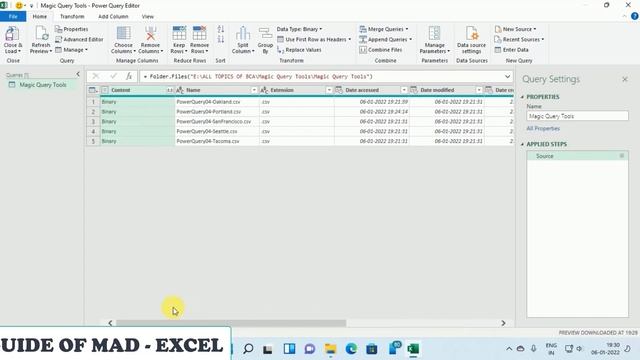Click the help question mark icon
The width and height of the screenshot is (640, 360).
[634, 16]
